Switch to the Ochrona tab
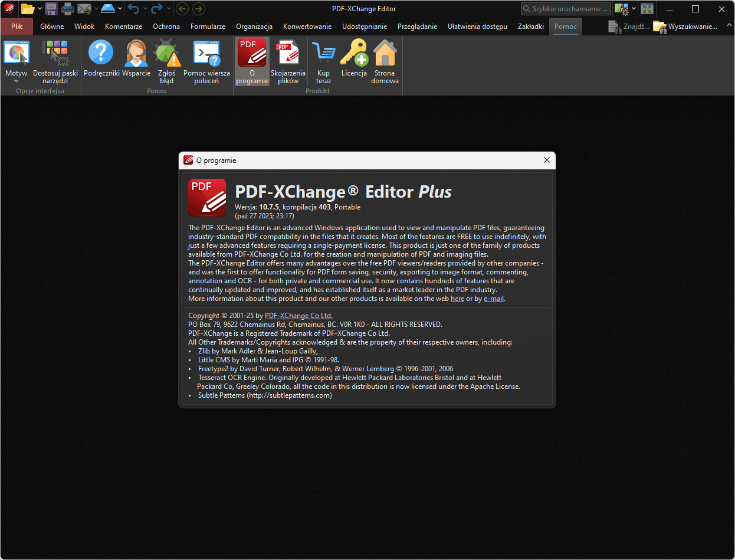The image size is (735, 560). click(166, 27)
